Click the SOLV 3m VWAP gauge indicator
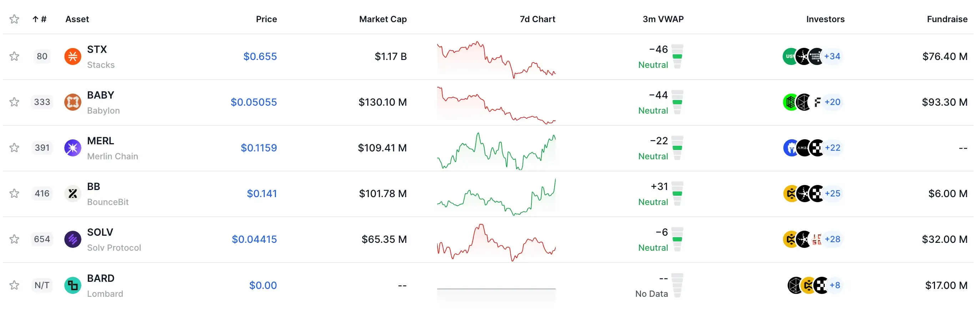 pyautogui.click(x=677, y=239)
